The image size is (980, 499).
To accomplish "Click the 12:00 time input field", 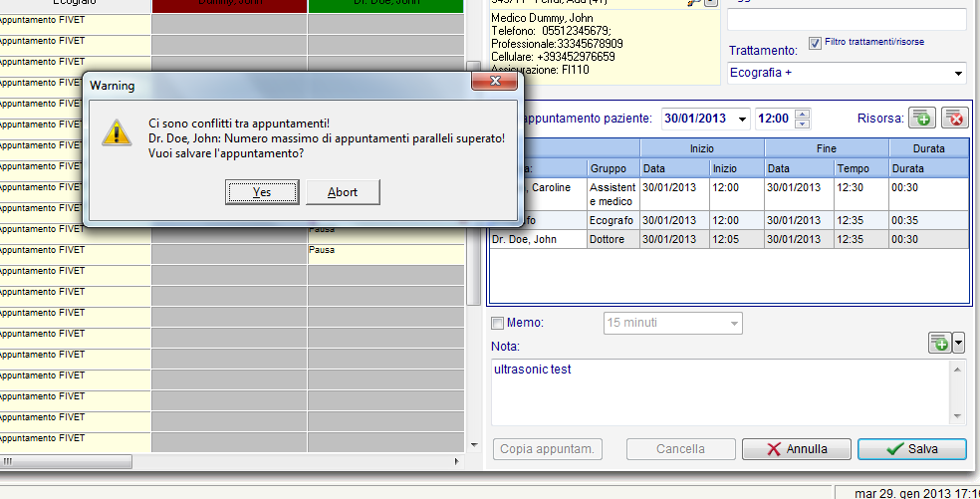I will [775, 119].
